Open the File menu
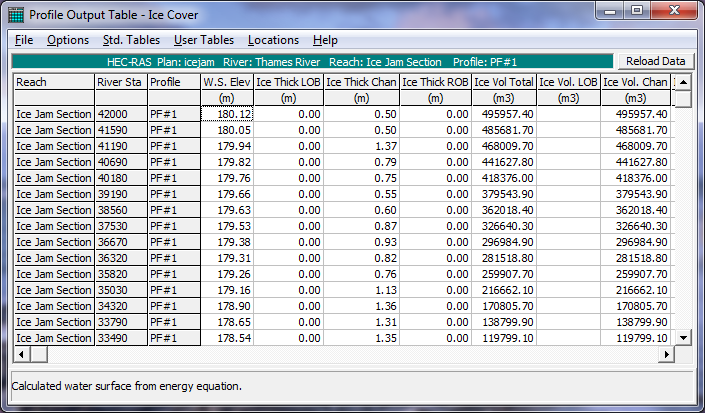Image resolution: width=705 pixels, height=413 pixels. pos(24,40)
